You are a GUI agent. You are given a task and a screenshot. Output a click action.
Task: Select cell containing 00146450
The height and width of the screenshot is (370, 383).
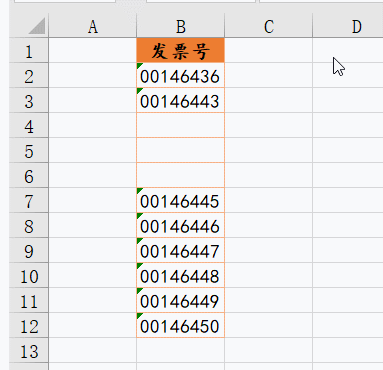[x=181, y=325]
